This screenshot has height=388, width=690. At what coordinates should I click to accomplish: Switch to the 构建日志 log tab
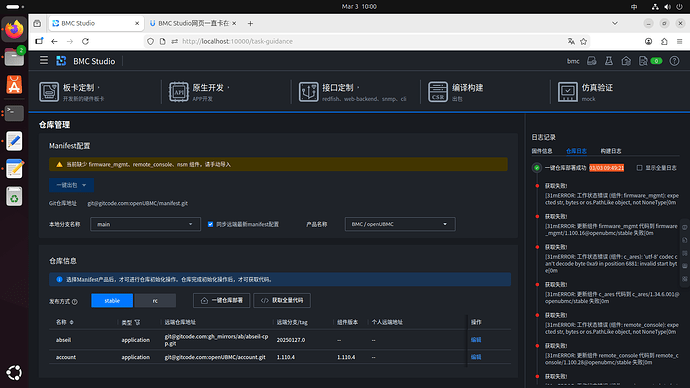click(611, 151)
